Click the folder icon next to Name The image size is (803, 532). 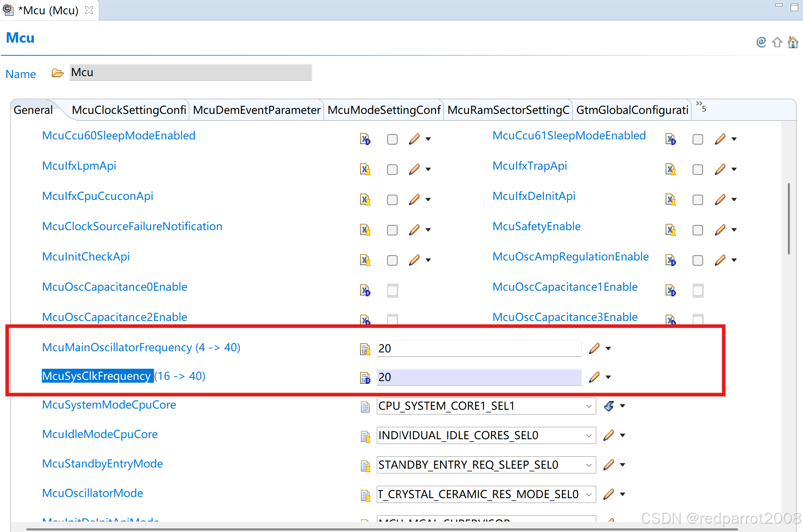[x=57, y=73]
